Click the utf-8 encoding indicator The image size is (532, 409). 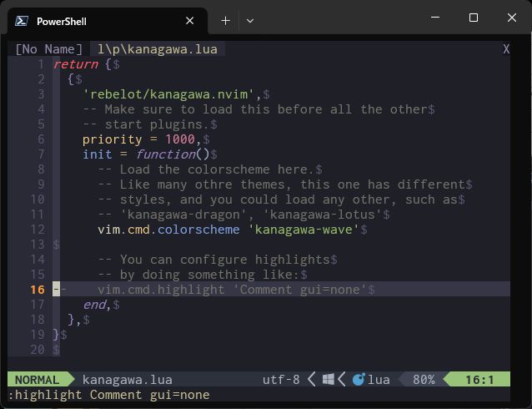click(281, 380)
